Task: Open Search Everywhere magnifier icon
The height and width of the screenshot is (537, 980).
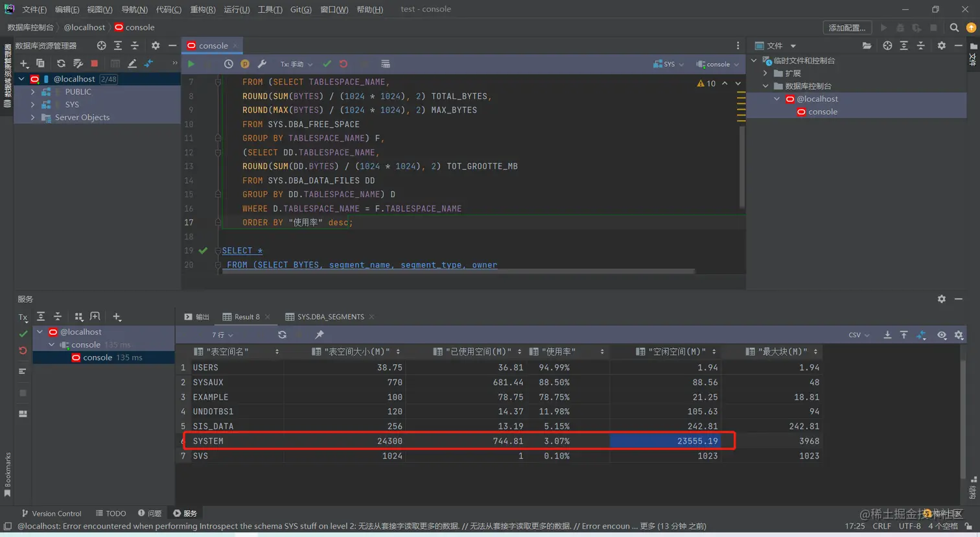Action: click(x=954, y=28)
